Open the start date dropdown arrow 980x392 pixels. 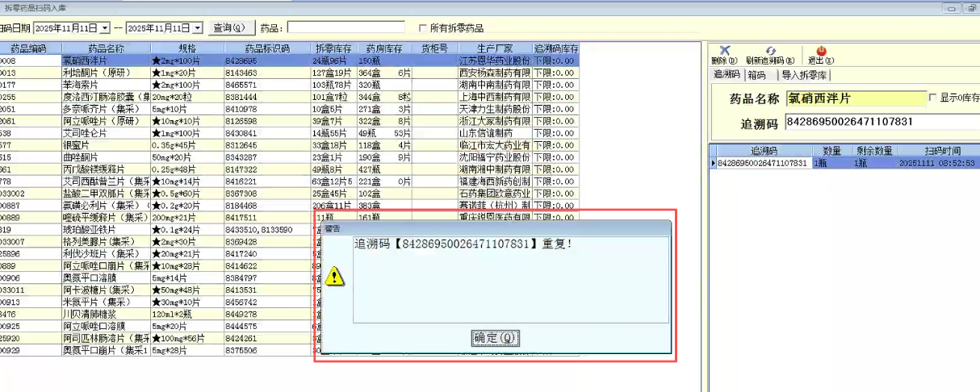pyautogui.click(x=107, y=28)
